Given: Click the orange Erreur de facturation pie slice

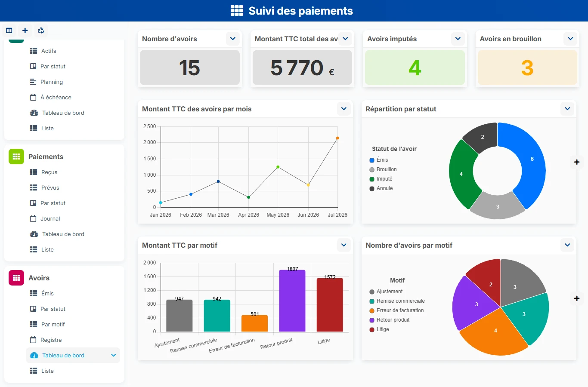Looking at the screenshot, I should coord(495,331).
